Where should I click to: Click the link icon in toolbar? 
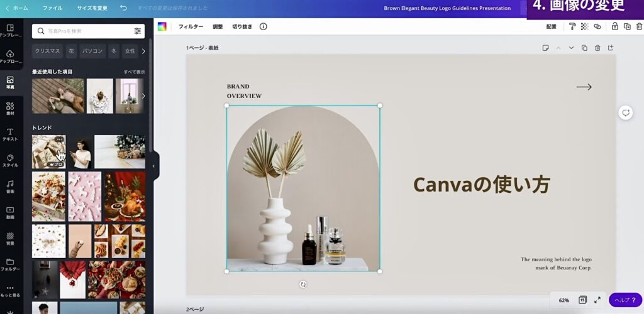coord(597,26)
